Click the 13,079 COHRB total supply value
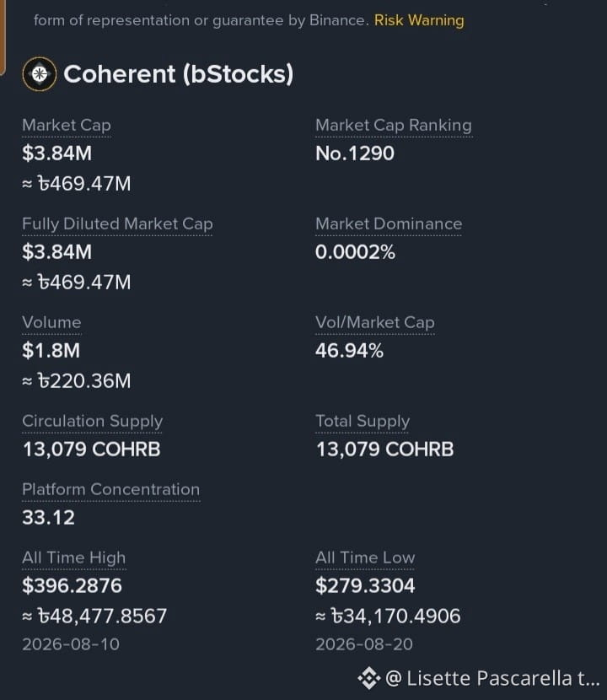Image resolution: width=607 pixels, height=700 pixels. (384, 450)
